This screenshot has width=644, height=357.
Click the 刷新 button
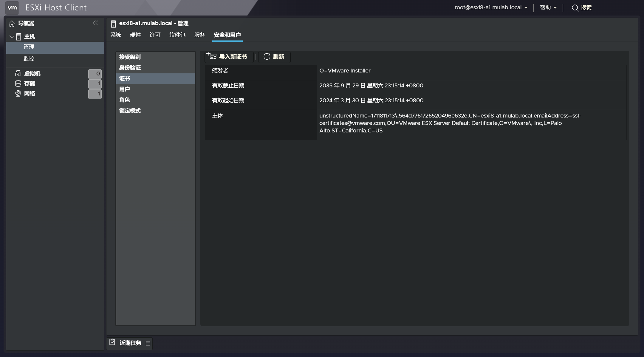[274, 57]
